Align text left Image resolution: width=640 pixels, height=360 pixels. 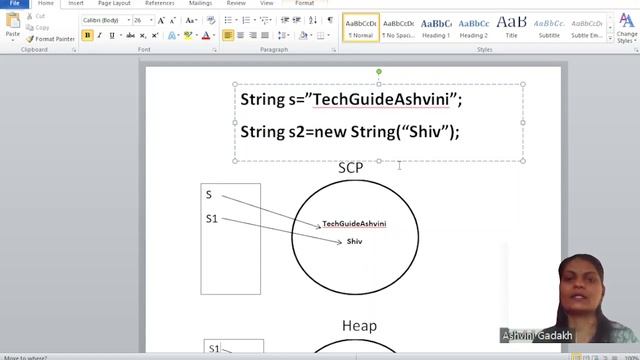(x=228, y=36)
